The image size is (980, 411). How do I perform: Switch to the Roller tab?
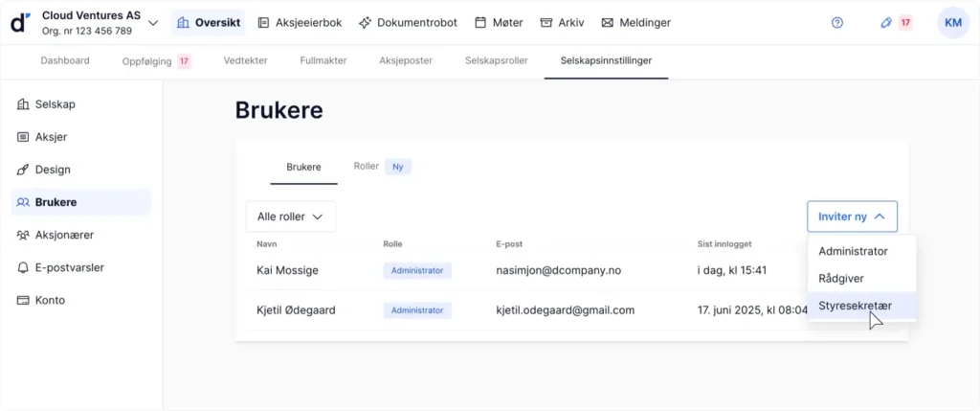point(367,166)
